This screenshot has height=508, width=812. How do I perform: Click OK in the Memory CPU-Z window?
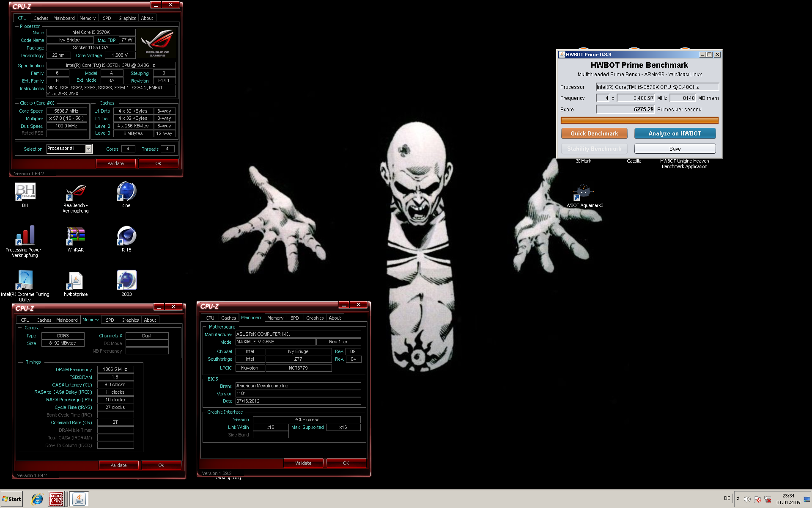click(161, 465)
